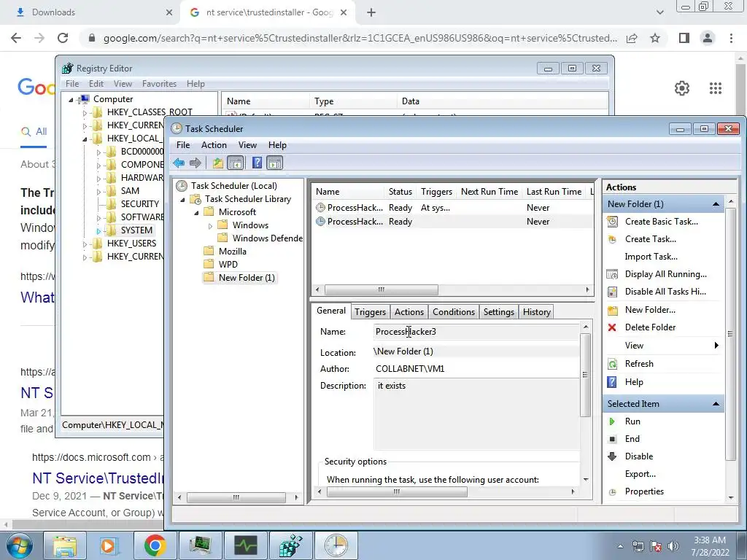The width and height of the screenshot is (747, 560).
Task: Click the Forward arrow in Task Scheduler toolbar
Action: click(x=196, y=163)
